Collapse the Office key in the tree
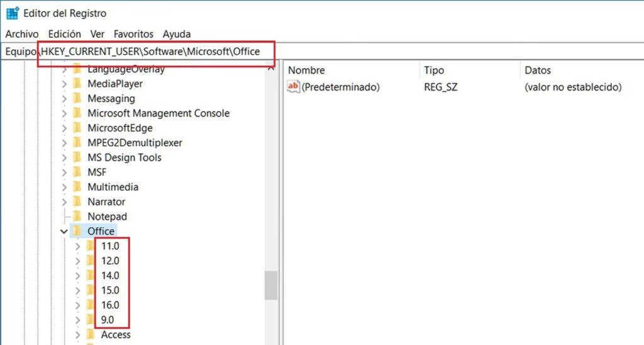The width and height of the screenshot is (644, 345). [64, 231]
